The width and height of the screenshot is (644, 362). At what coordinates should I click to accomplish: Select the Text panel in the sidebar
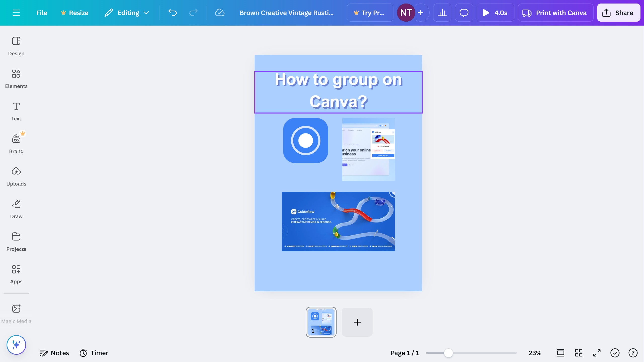click(16, 111)
